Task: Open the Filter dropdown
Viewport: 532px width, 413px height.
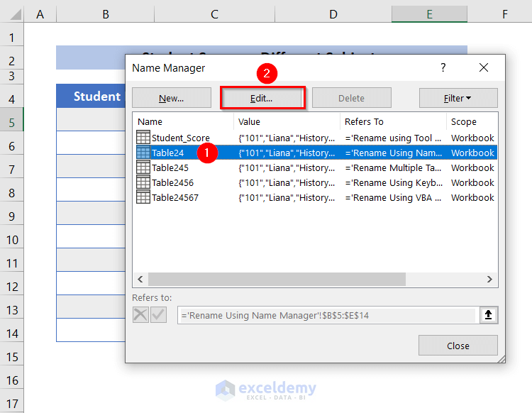Action: (x=458, y=98)
